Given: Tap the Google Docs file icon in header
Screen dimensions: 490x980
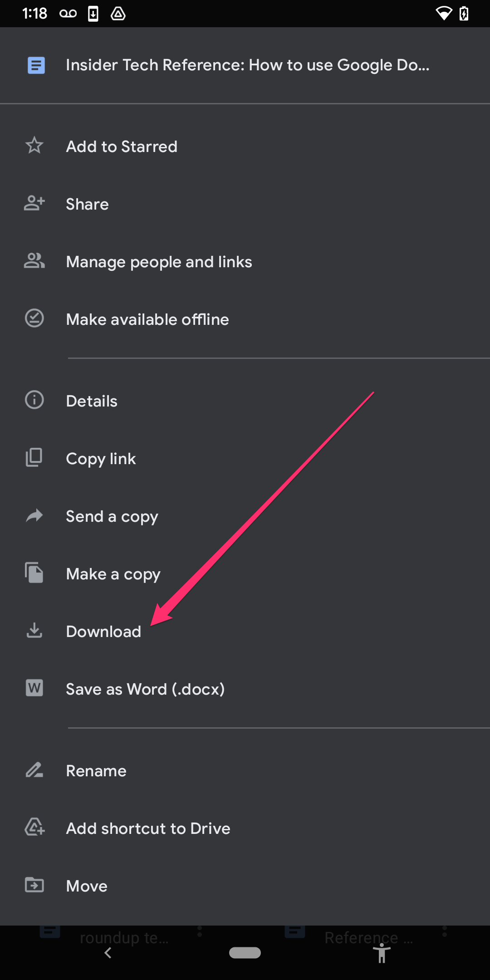Looking at the screenshot, I should 36,65.
